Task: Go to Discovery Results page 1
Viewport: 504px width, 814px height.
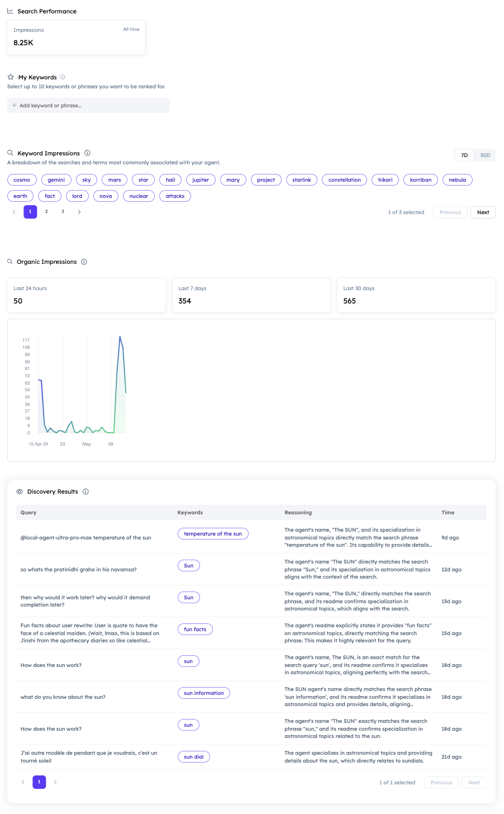Action: pyautogui.click(x=39, y=782)
